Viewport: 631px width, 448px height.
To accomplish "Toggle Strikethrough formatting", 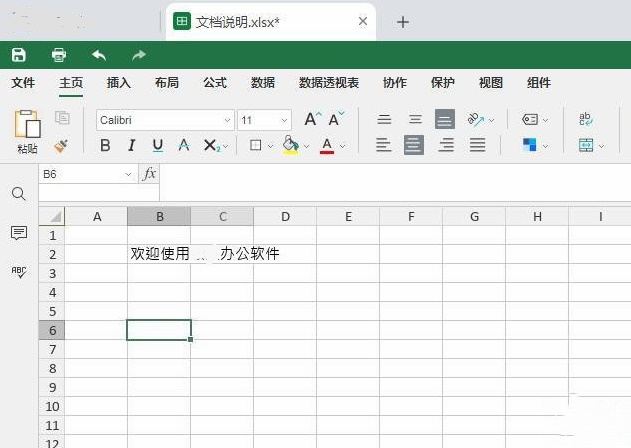I will click(184, 145).
